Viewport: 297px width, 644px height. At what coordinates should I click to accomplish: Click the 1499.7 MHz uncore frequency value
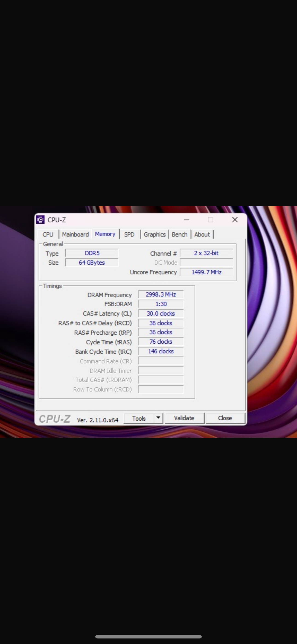click(x=206, y=272)
